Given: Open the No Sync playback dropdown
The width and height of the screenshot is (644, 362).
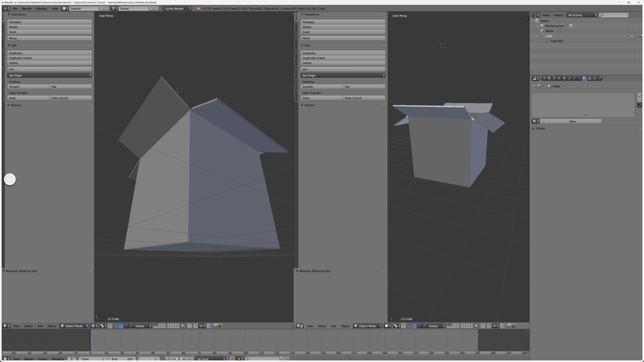Looking at the screenshot, I should click(x=211, y=359).
